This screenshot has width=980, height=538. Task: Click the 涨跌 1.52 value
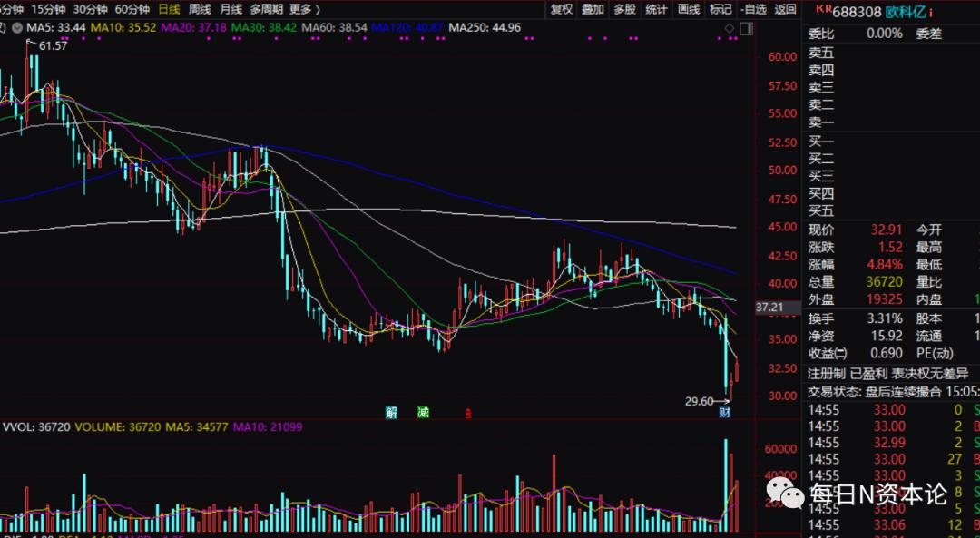point(891,248)
